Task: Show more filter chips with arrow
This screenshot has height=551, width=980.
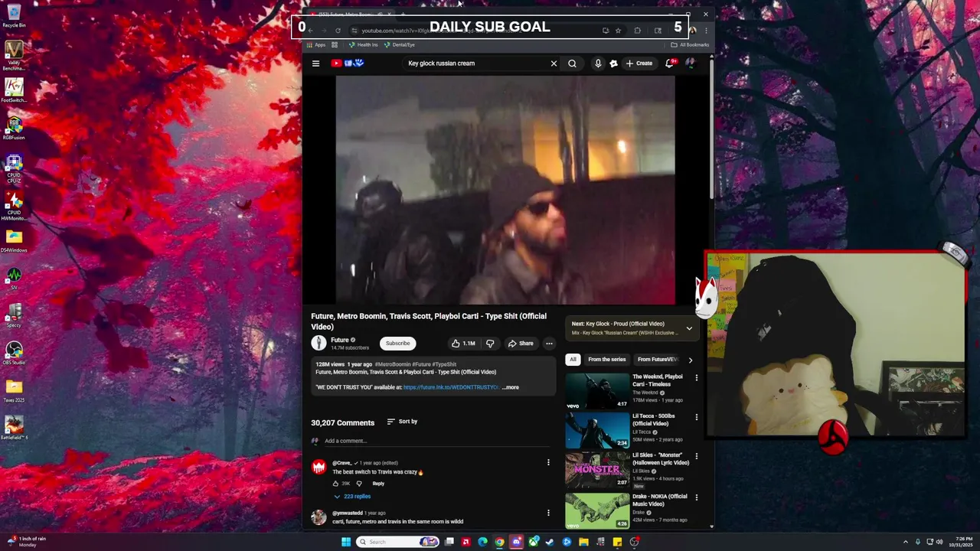Action: (x=691, y=360)
